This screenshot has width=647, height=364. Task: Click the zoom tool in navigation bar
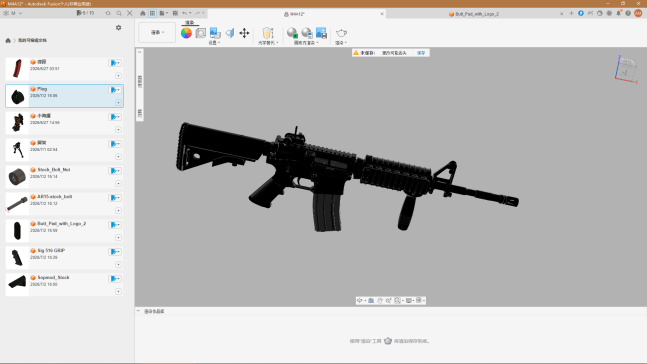pos(389,300)
